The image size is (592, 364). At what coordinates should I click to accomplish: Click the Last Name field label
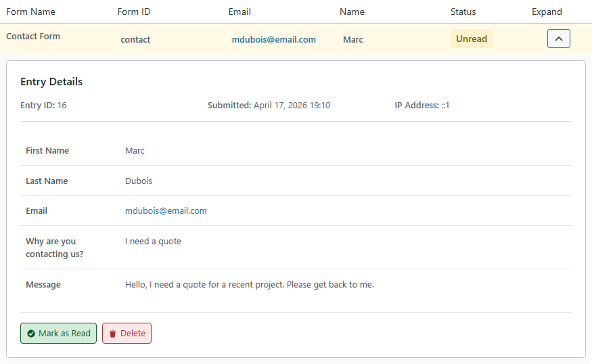[47, 181]
